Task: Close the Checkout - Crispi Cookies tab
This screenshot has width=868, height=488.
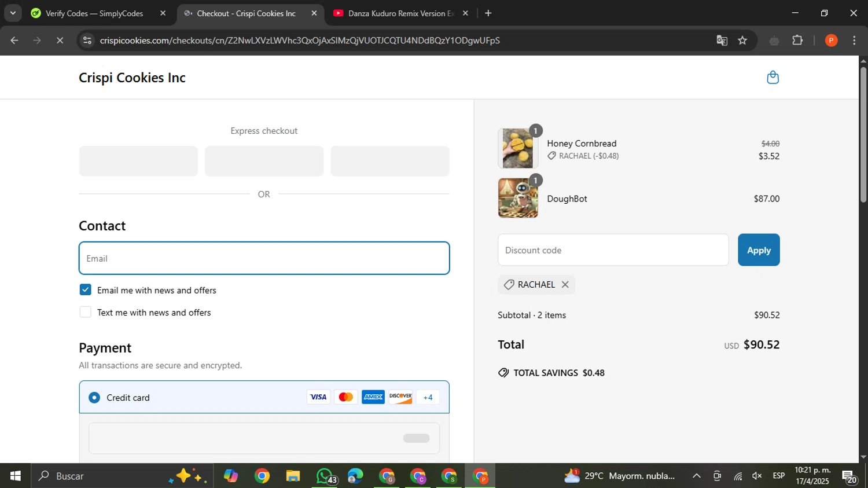Action: (x=314, y=13)
